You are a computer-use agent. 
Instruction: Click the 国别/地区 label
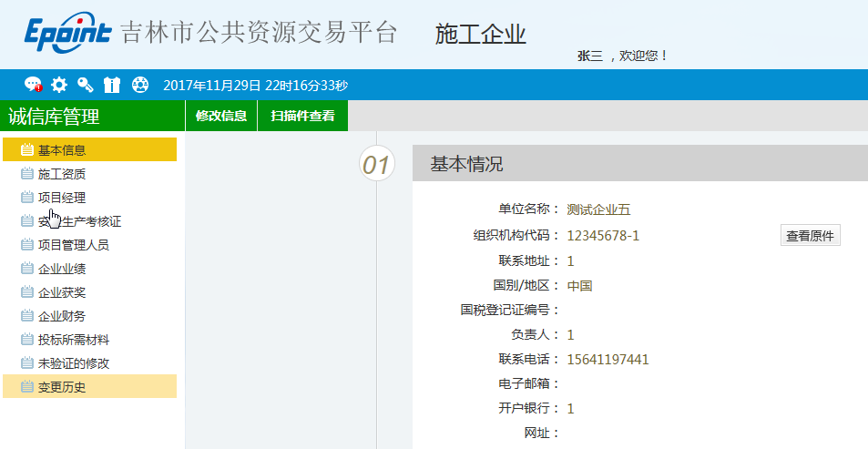[x=526, y=285]
